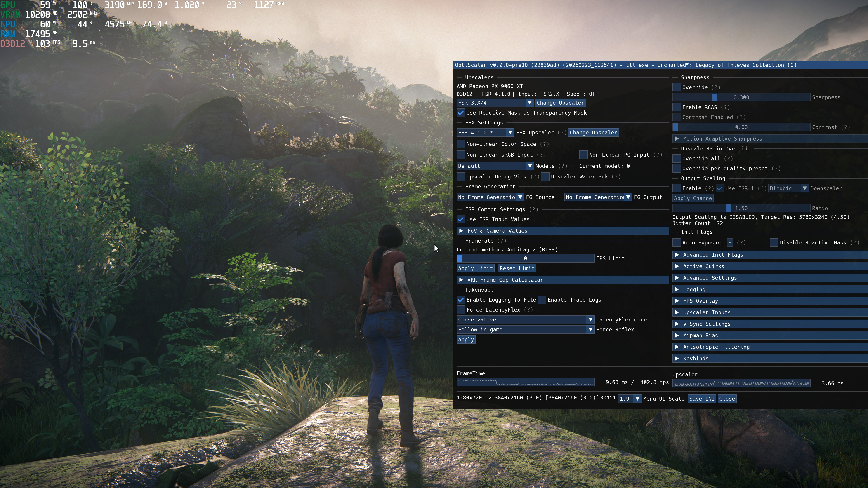The image size is (868, 488).
Task: Click Change Upscaler next to FSR 3.X/4
Action: point(560,103)
